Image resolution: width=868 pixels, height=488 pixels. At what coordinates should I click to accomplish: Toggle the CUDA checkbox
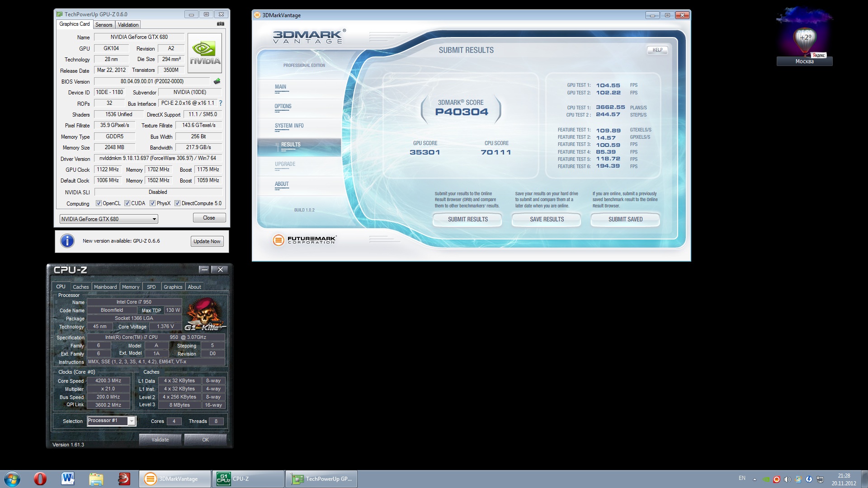tap(127, 203)
